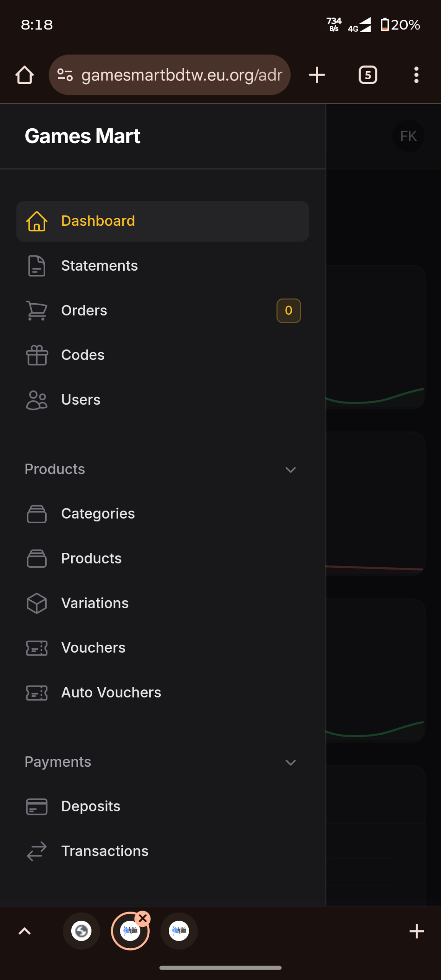The image size is (441, 980).
Task: Close the highlighted tab in bottom strip
Action: pos(143,918)
